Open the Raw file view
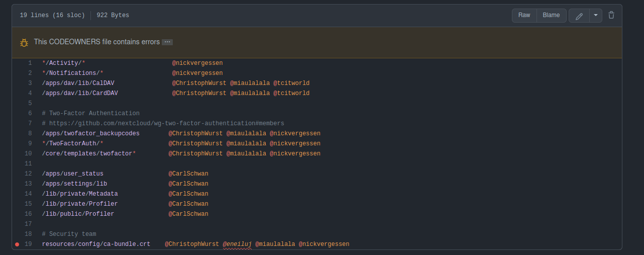The image size is (644, 255). pyautogui.click(x=524, y=15)
